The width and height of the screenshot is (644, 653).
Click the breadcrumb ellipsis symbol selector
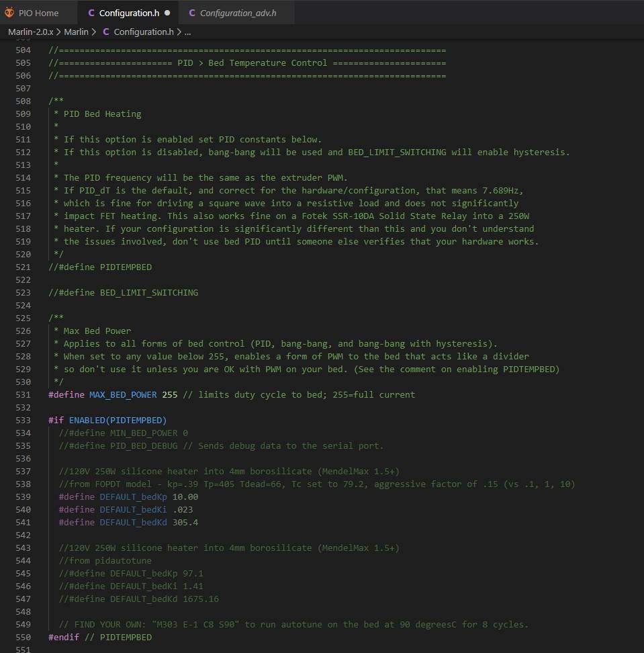187,32
